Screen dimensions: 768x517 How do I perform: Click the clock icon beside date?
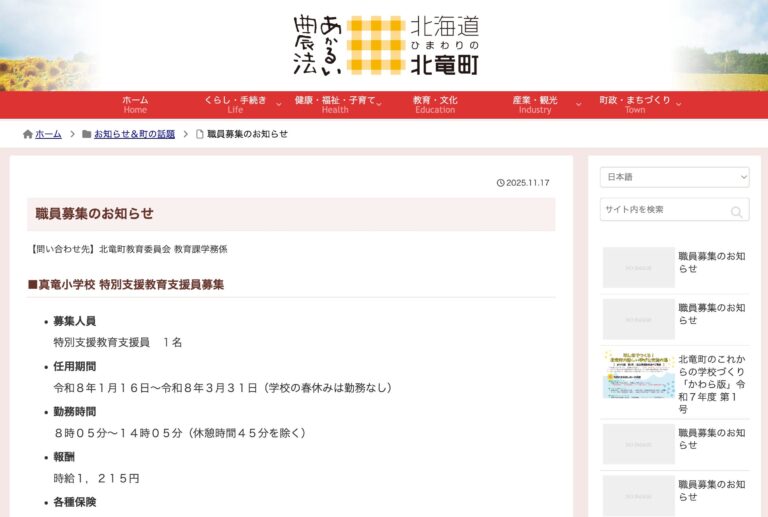(x=500, y=183)
